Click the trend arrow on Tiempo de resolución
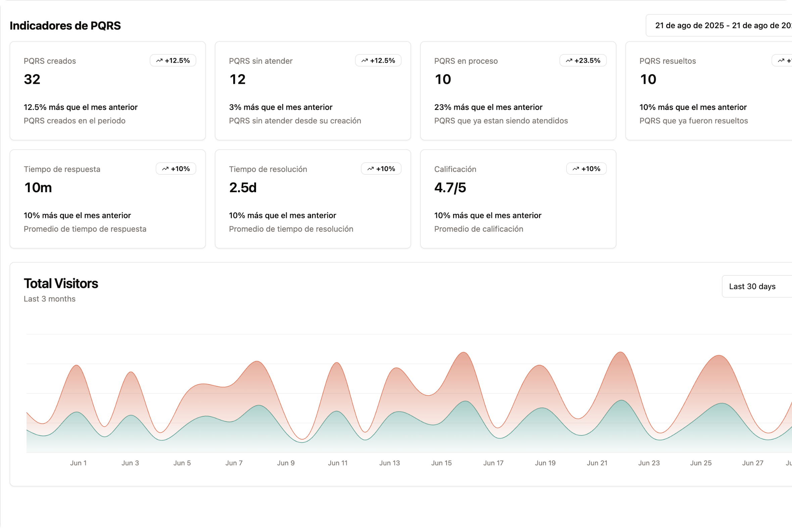The width and height of the screenshot is (792, 532). click(x=371, y=169)
